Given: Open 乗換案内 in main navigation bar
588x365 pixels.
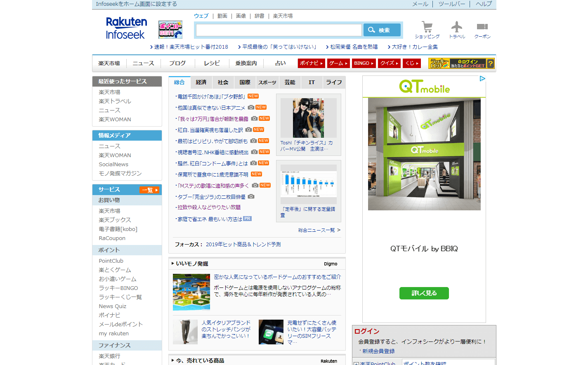Looking at the screenshot, I should click(246, 63).
